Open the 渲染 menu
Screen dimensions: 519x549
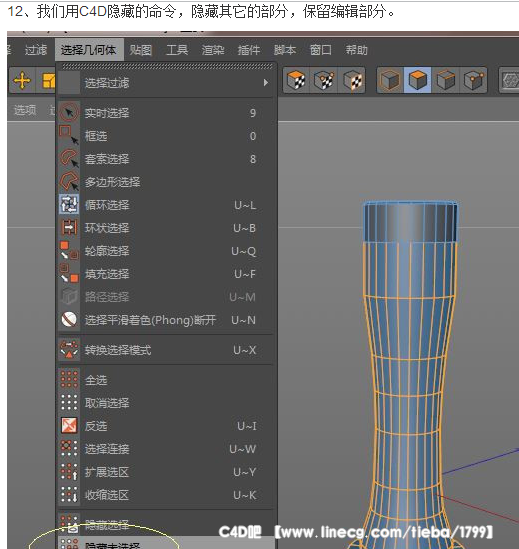click(213, 50)
